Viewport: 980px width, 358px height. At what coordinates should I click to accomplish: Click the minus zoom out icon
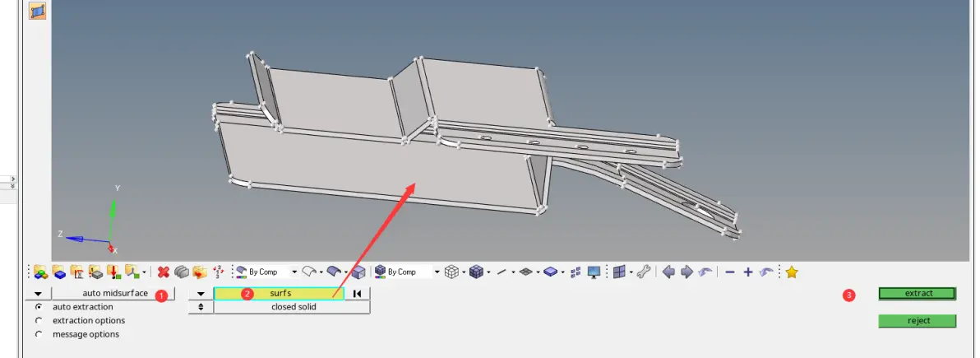point(729,272)
